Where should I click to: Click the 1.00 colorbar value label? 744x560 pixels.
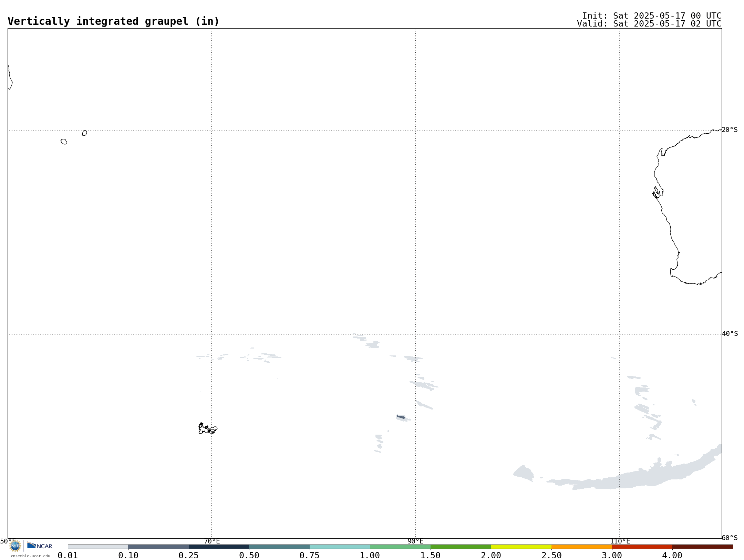click(370, 556)
